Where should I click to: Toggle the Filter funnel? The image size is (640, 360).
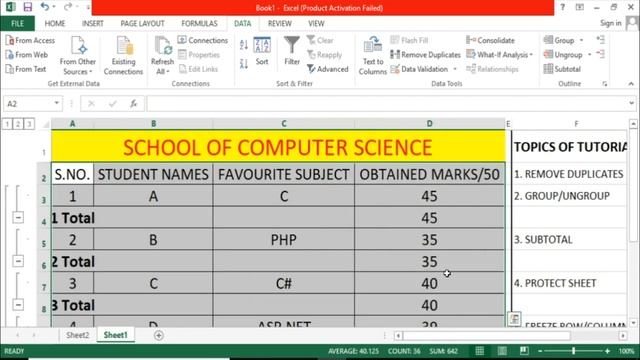click(x=292, y=51)
